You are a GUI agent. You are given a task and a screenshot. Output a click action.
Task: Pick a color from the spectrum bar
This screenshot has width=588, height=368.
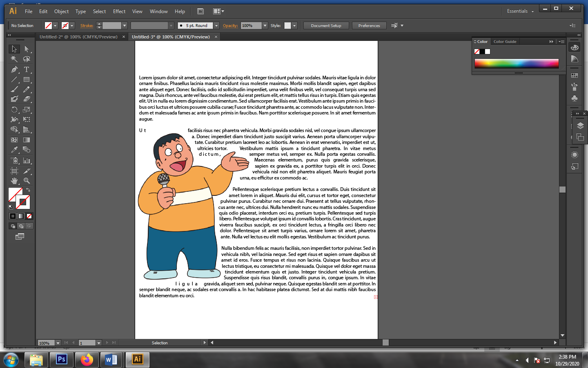(516, 63)
